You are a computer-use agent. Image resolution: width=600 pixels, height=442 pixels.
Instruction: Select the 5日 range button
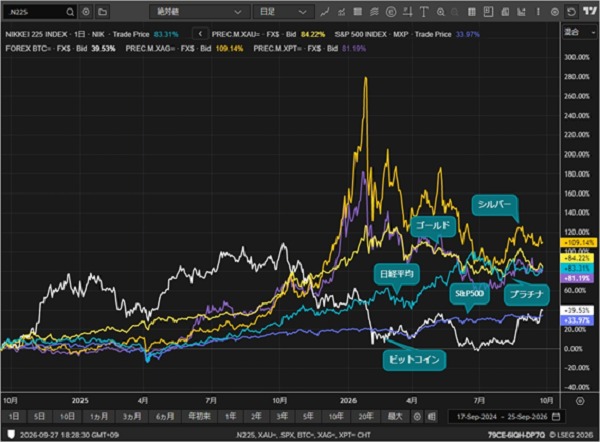click(39, 416)
